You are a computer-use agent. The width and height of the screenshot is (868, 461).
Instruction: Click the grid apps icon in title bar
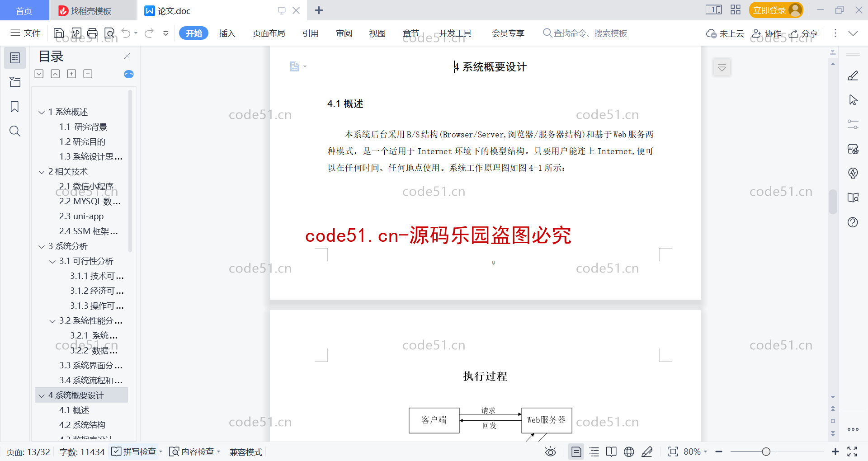tap(736, 10)
